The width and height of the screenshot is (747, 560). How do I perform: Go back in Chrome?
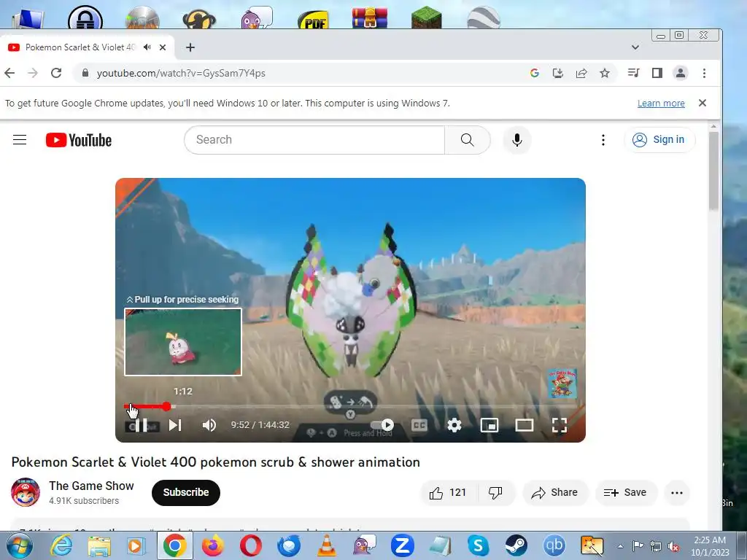pyautogui.click(x=9, y=73)
